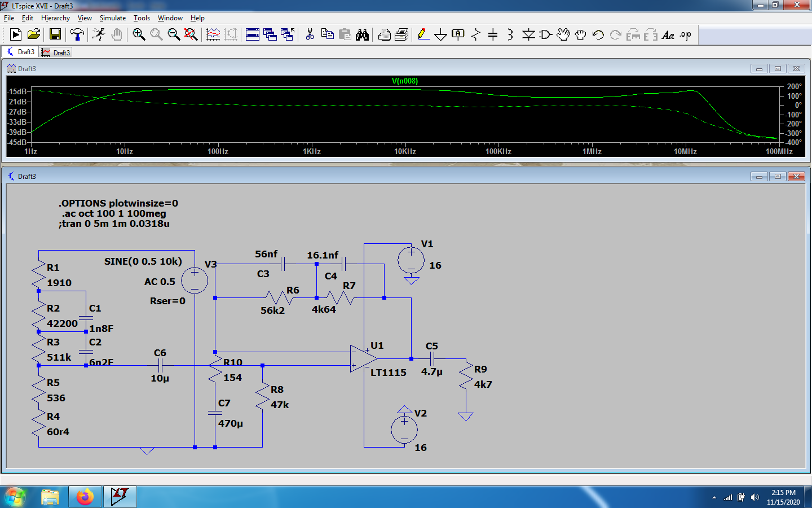
Task: Switch to the Draft3 waveform tab
Action: [x=56, y=52]
